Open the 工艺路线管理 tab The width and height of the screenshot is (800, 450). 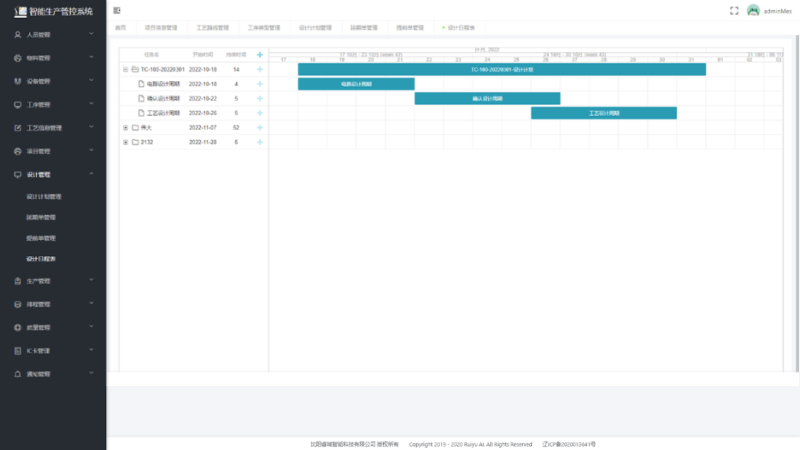[x=212, y=28]
